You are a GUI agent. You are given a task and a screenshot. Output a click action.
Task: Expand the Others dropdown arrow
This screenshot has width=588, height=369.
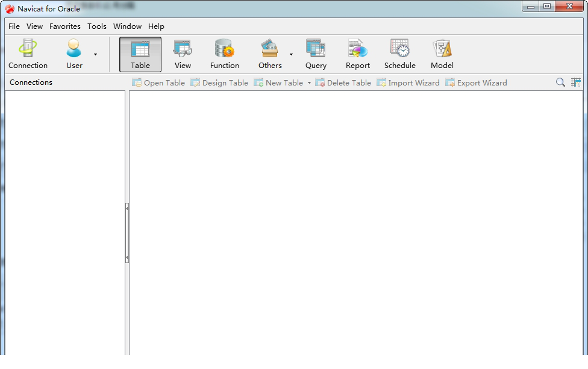pos(291,54)
